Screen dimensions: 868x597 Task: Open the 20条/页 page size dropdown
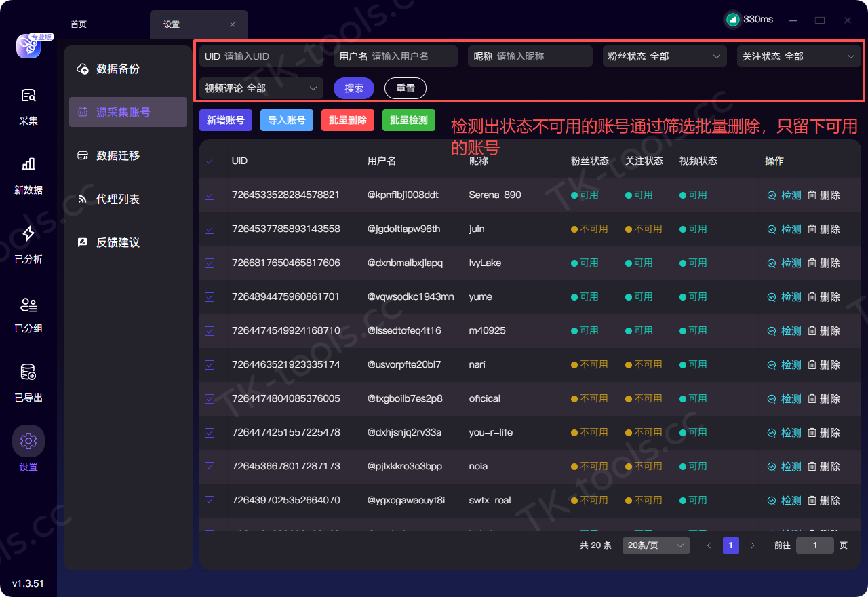coord(656,545)
